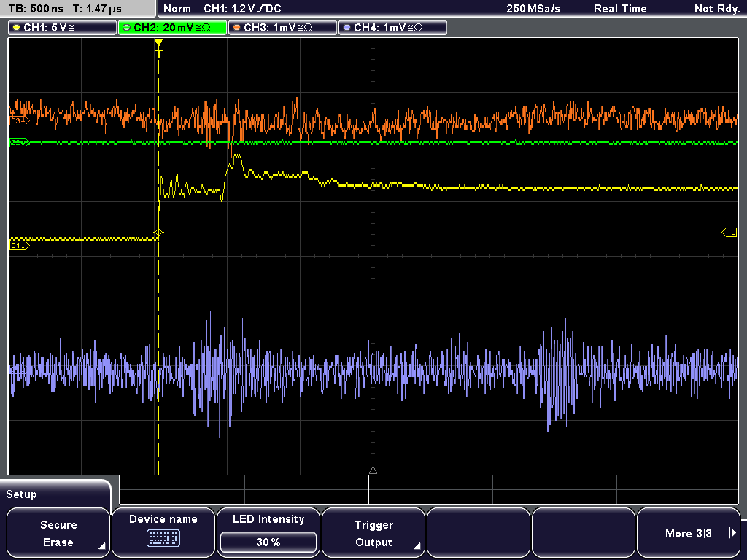Go to More 3|3 menu page
The width and height of the screenshot is (747, 560).
(x=689, y=533)
